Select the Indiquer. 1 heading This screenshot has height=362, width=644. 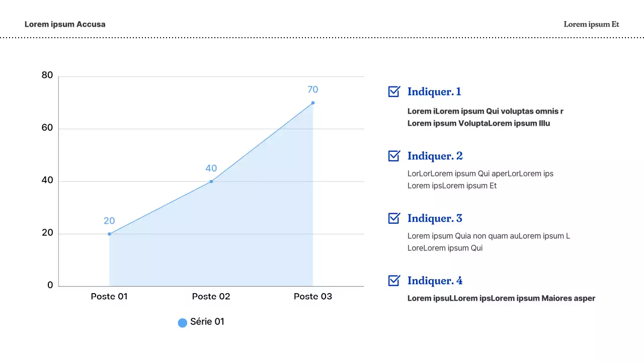tap(434, 92)
